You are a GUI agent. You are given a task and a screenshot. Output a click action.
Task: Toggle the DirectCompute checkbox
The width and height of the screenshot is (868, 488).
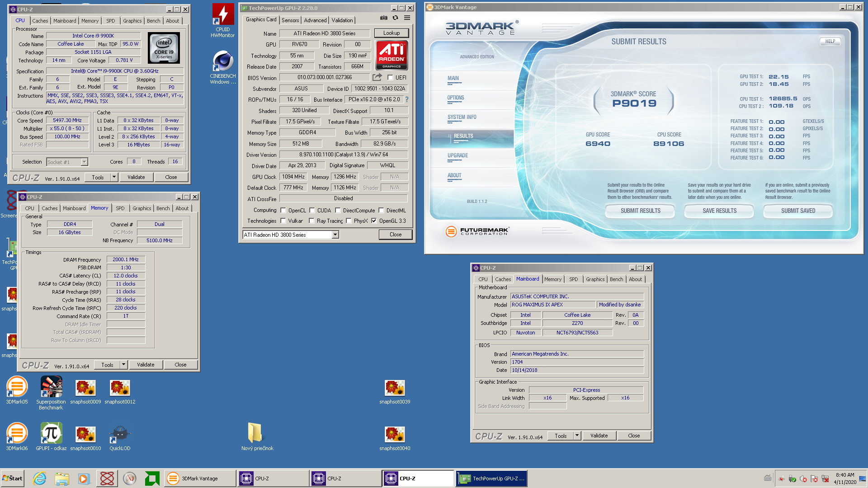[338, 210]
